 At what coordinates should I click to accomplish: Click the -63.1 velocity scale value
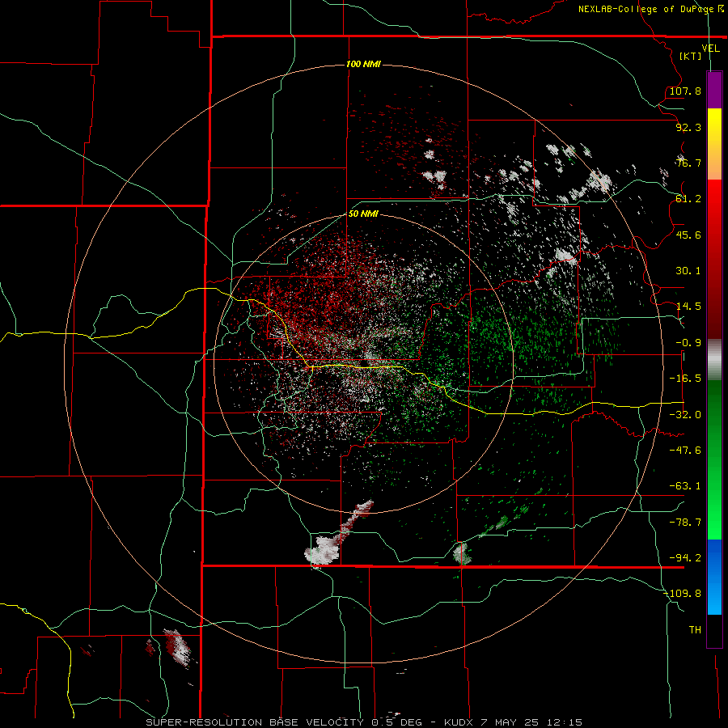(685, 486)
